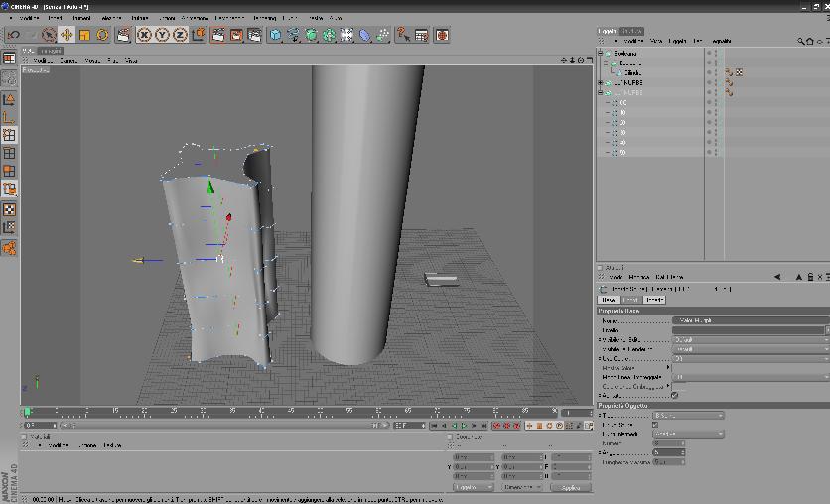This screenshot has height=504, width=830.
Task: Switch to Polygons mode in left sidebar
Action: point(9,171)
